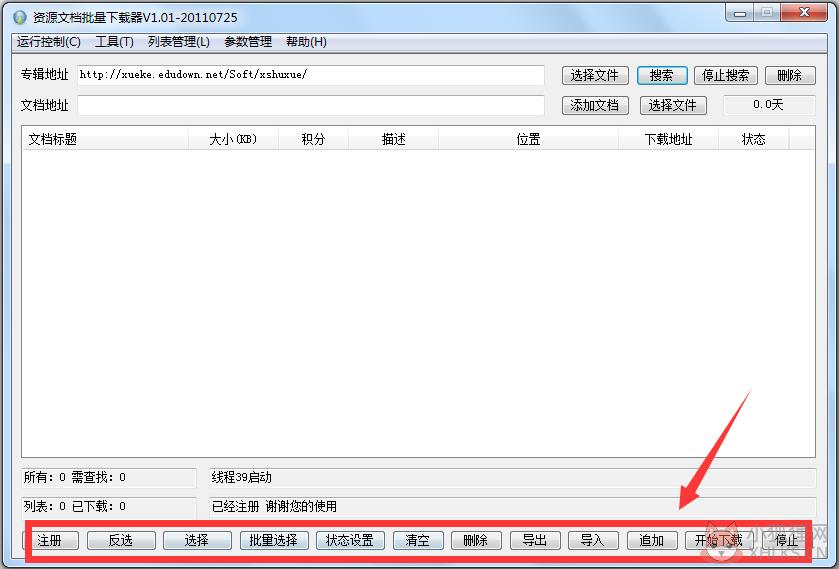Click the 列表: 0 已下载: 0 status
The image size is (839, 569).
tap(75, 506)
